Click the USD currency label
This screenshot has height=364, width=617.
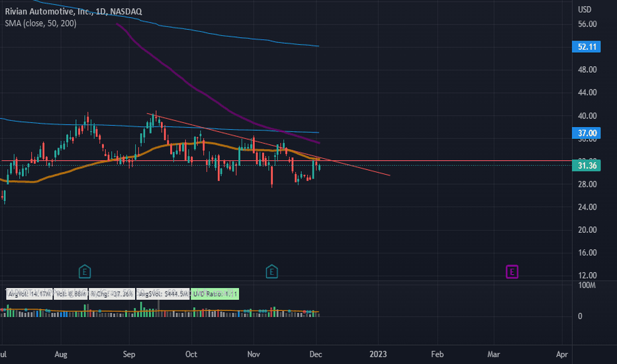pyautogui.click(x=585, y=9)
